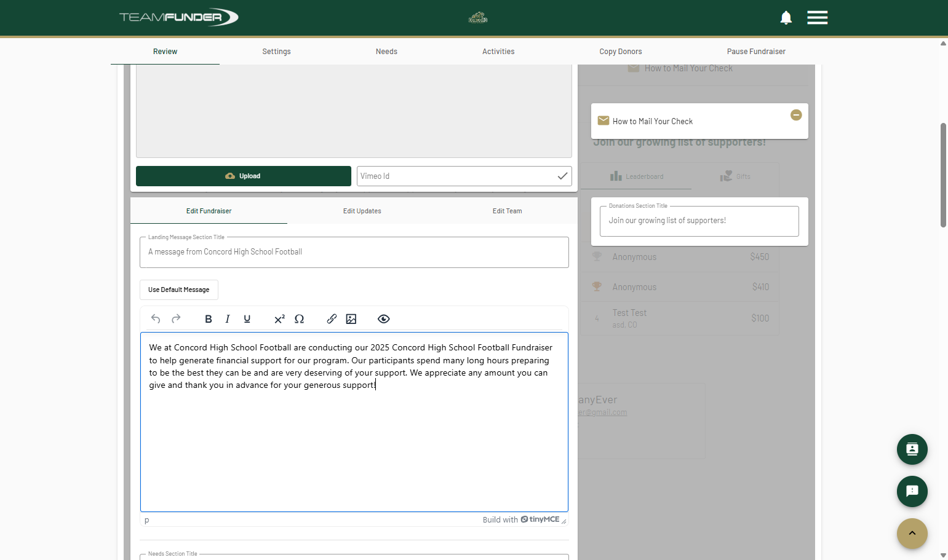Click the TeamFunder logo
The width and height of the screenshot is (948, 560).
point(178,17)
